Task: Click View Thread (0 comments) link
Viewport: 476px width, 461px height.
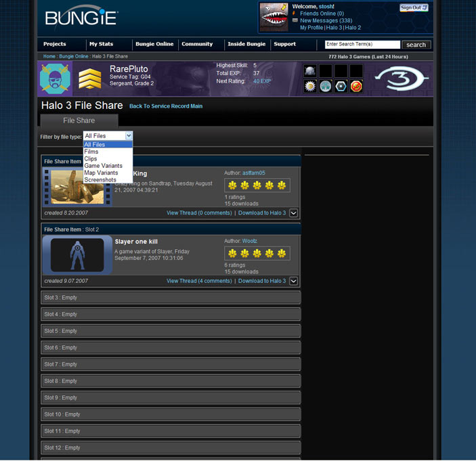Action: coord(199,213)
